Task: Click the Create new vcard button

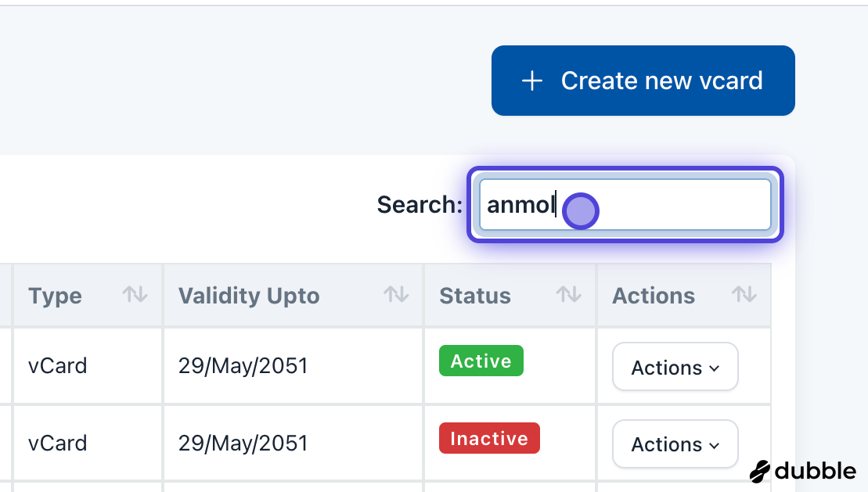Action: [643, 81]
